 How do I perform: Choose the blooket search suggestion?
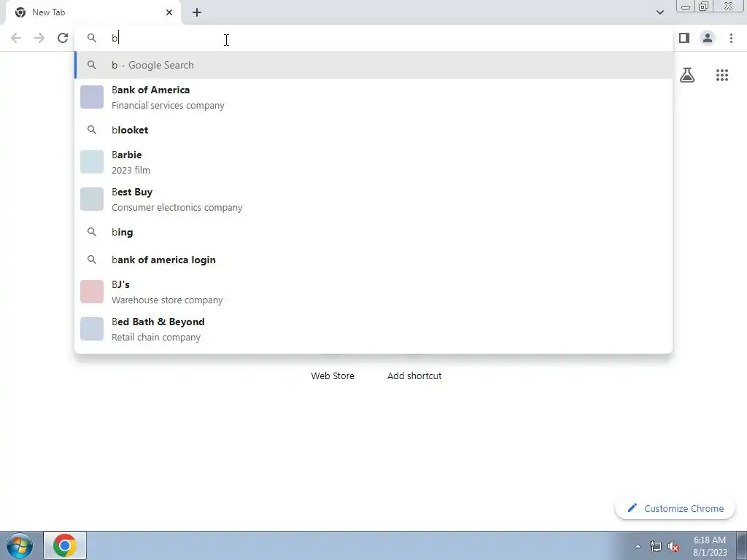tap(373, 130)
